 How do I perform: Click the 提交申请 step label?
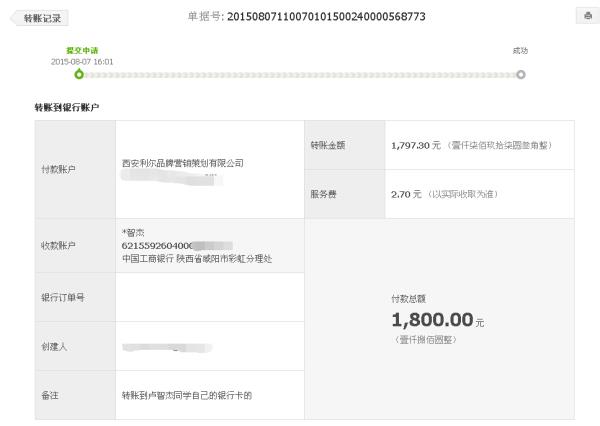pos(82,50)
